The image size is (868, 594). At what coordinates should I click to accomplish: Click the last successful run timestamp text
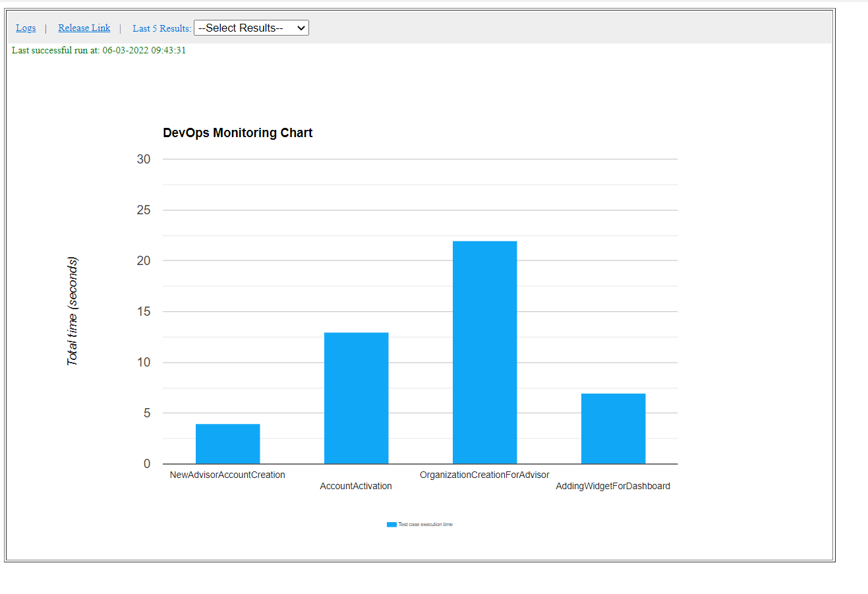99,50
